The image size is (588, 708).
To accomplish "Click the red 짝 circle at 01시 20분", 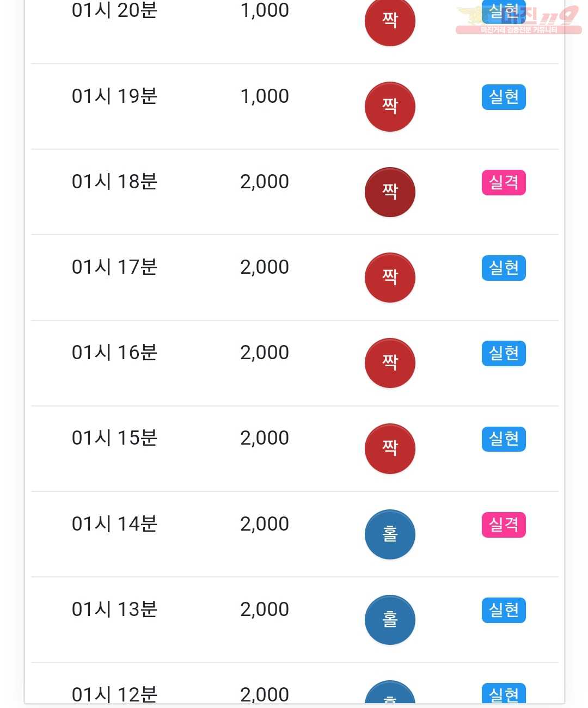I will coord(390,22).
